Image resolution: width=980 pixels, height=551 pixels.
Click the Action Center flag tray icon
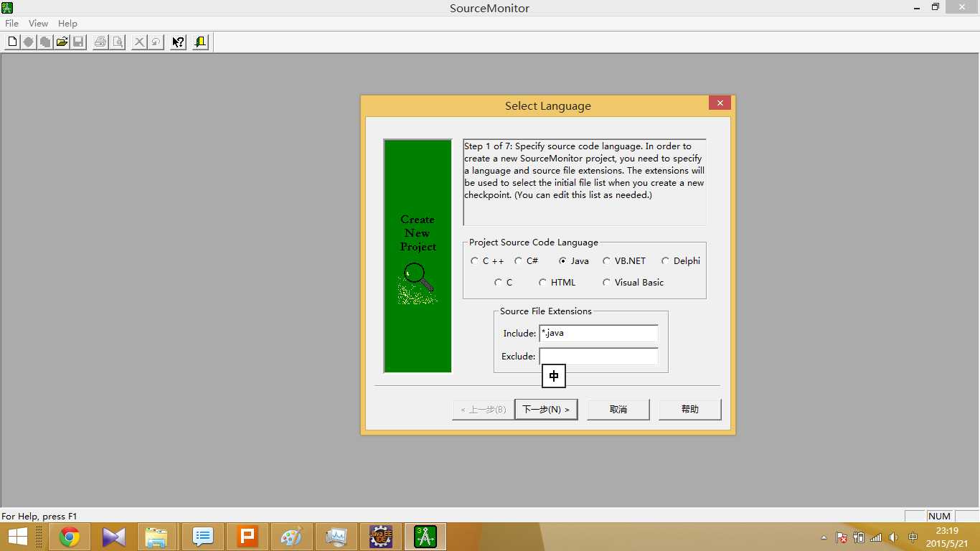tap(842, 537)
